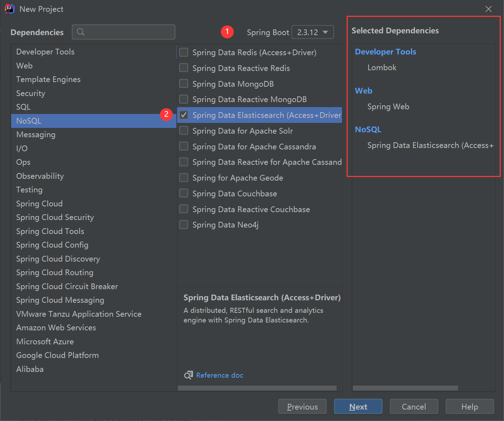
Task: Select Google Cloud Platform category
Action: coord(94,355)
